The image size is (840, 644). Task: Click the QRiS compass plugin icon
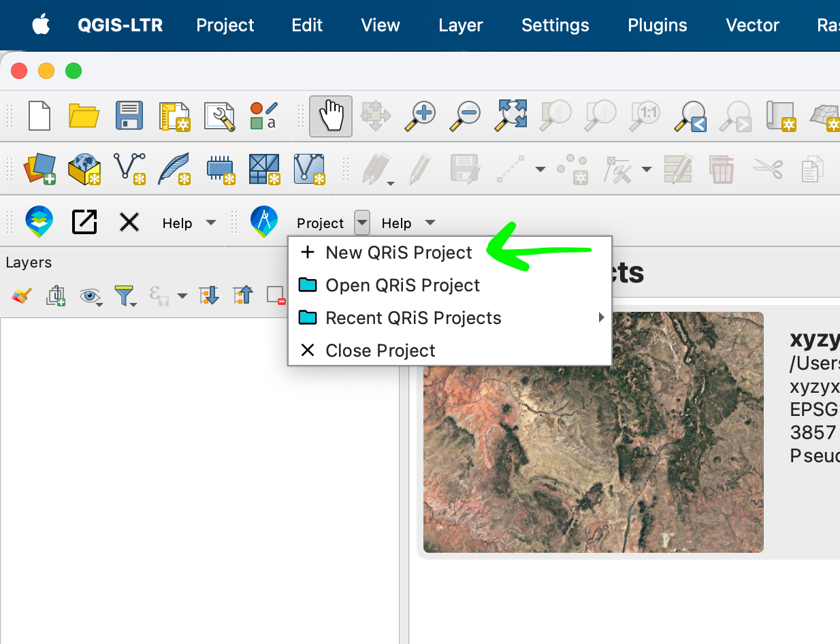pyautogui.click(x=263, y=222)
